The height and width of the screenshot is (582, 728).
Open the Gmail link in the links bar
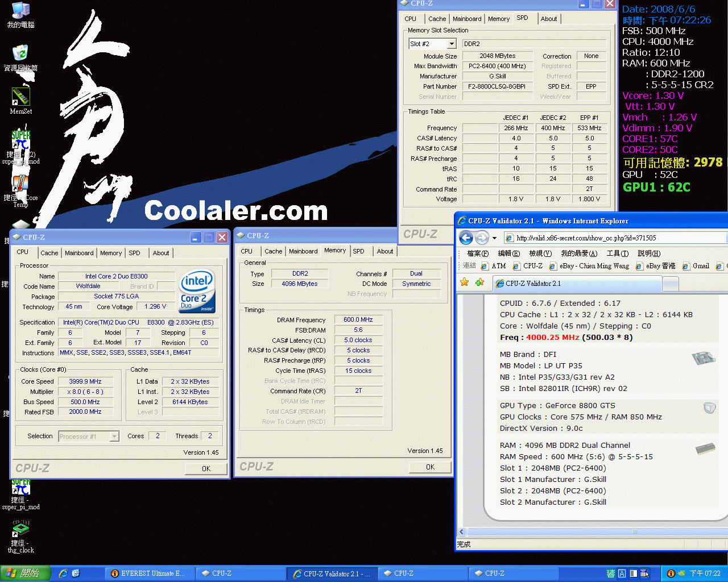[696, 266]
